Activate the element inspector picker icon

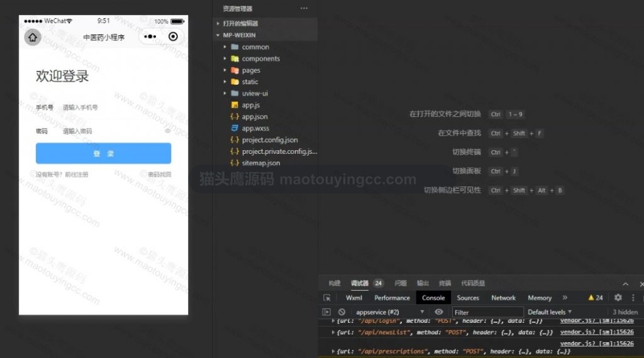pos(327,298)
